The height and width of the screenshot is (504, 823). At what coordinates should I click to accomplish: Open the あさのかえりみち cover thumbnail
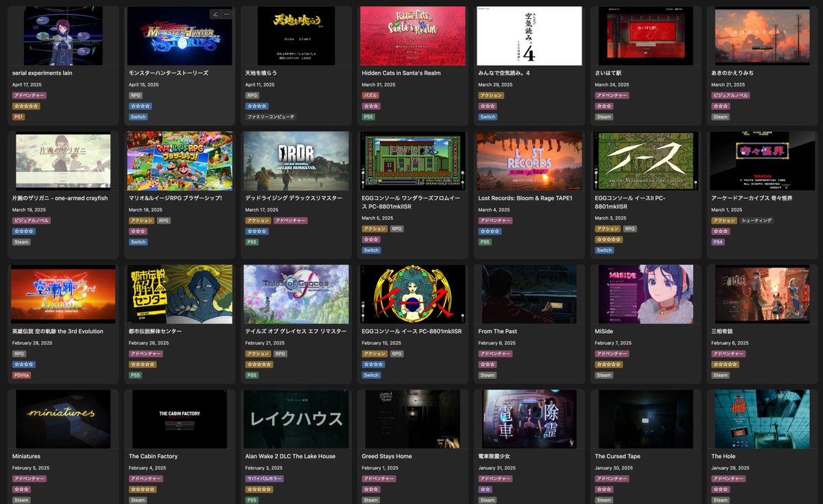click(763, 36)
